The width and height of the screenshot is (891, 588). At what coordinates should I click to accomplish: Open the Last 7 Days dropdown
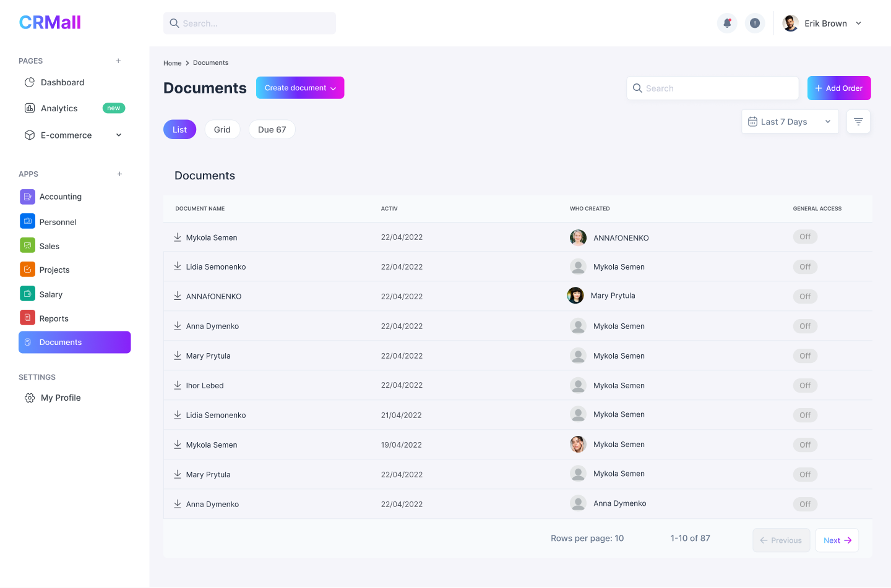(x=790, y=122)
